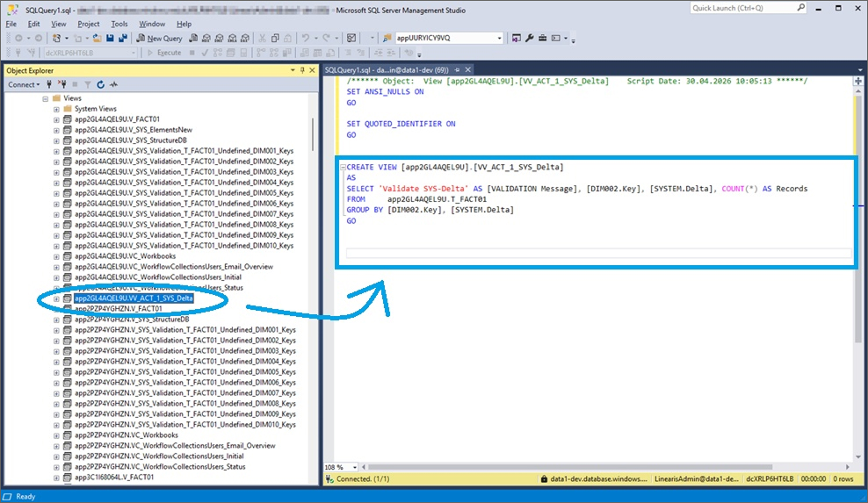Click the Save file toolbar icon
Image resolution: width=868 pixels, height=503 pixels.
tap(110, 39)
